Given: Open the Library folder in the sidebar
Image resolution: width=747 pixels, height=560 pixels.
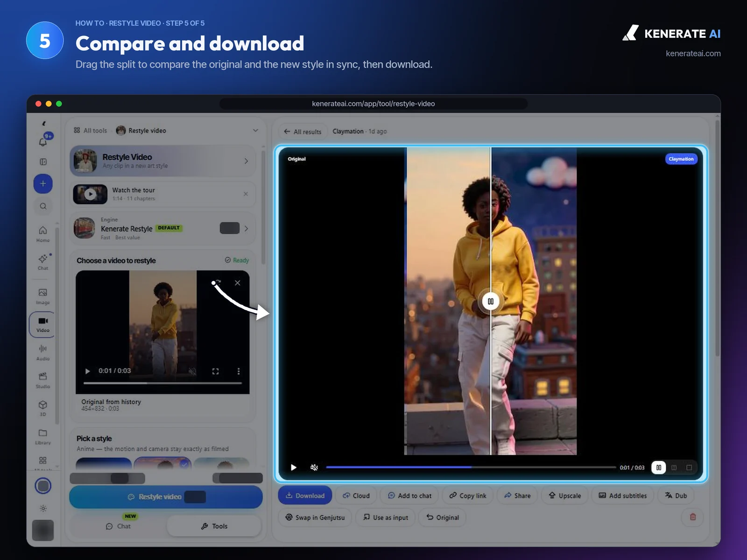Looking at the screenshot, I should coord(43,436).
